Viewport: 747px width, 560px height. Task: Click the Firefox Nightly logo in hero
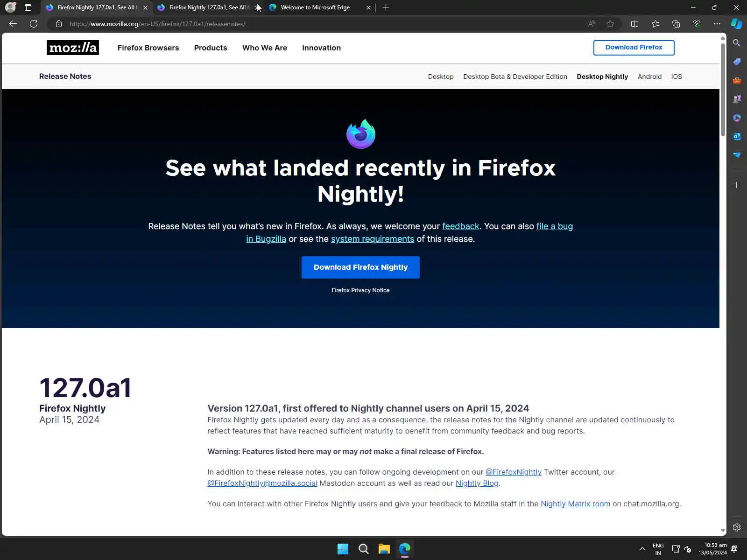pyautogui.click(x=360, y=134)
